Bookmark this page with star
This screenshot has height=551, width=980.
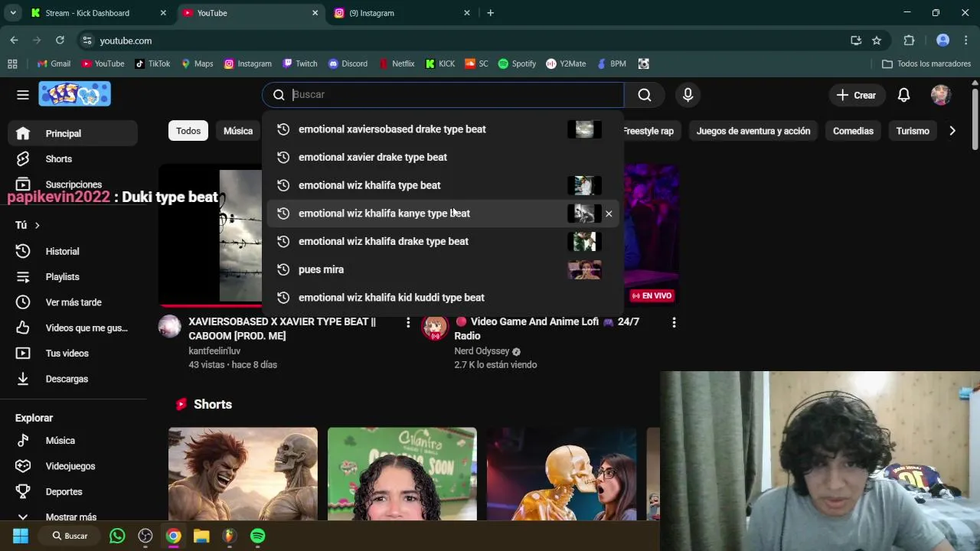877,41
